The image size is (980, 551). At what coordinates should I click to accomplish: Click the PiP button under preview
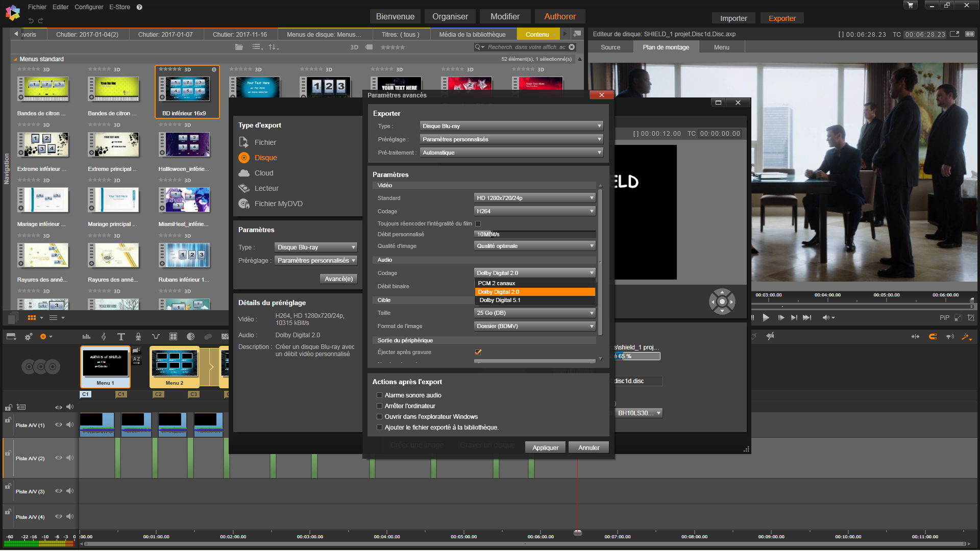944,317
